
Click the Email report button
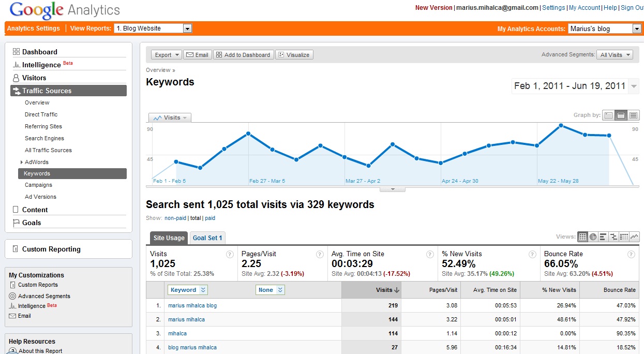click(198, 55)
